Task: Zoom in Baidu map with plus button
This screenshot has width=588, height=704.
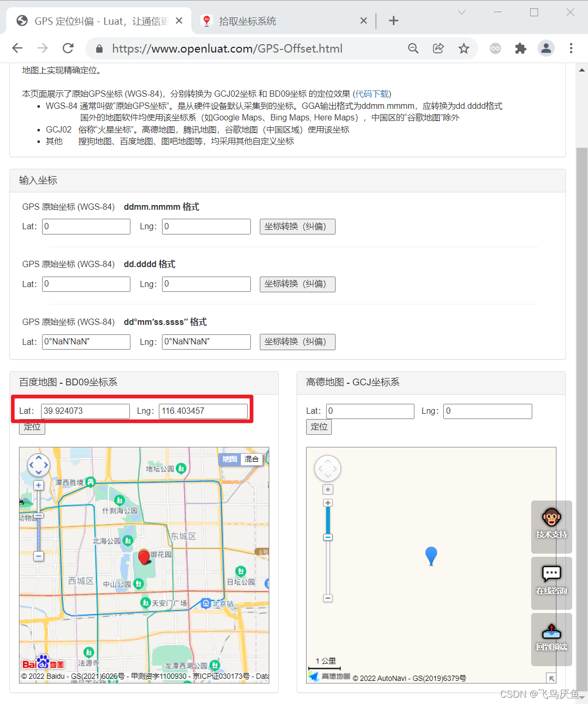Action: [x=38, y=485]
